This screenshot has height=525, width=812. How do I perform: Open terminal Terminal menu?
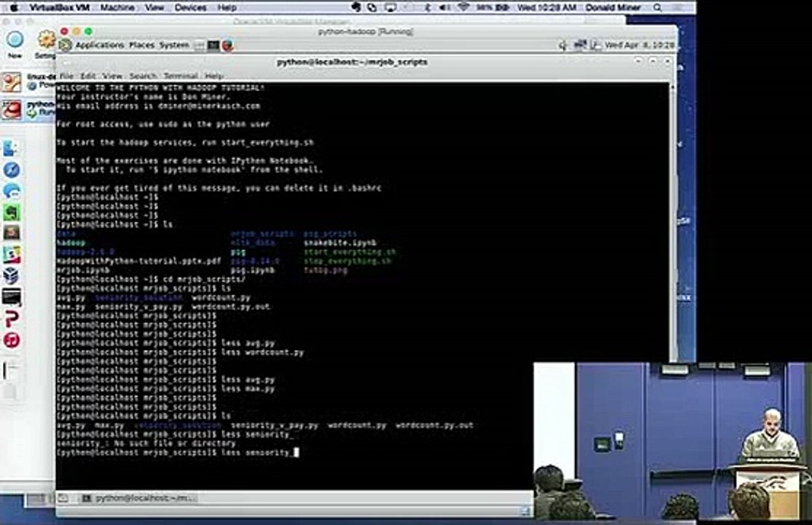[181, 76]
